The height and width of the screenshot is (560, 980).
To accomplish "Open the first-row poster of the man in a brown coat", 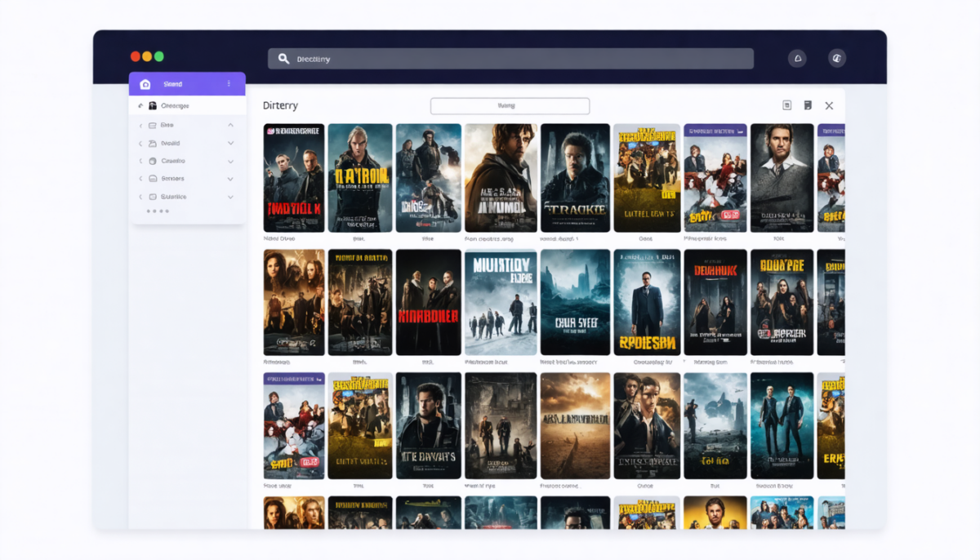I will (501, 178).
